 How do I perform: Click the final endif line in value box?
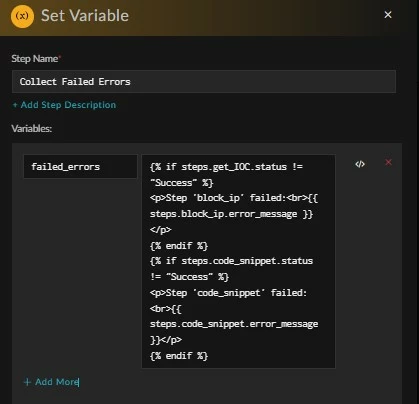coord(179,356)
